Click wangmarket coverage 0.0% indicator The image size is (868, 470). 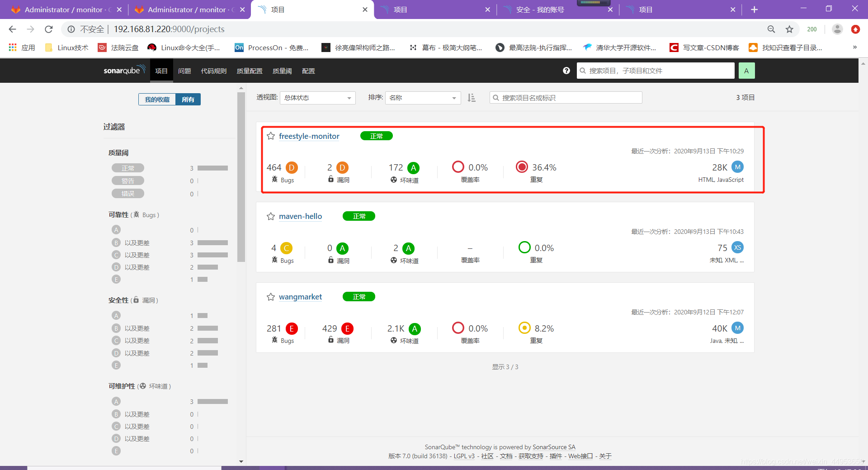[x=458, y=328]
